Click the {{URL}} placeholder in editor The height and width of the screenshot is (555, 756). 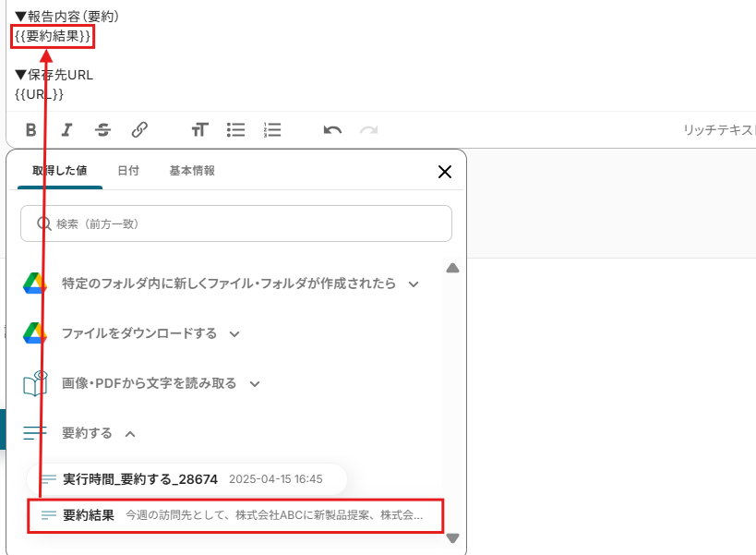click(x=39, y=94)
